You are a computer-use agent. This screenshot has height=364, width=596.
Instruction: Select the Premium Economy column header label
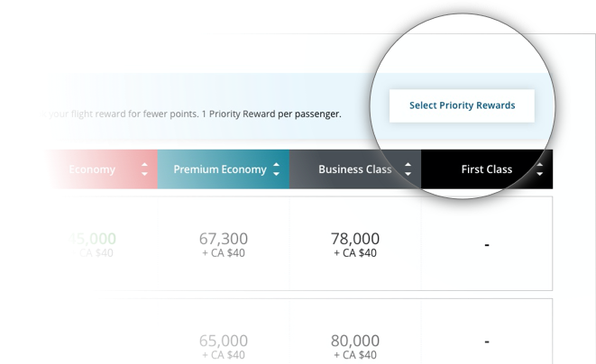tap(220, 169)
